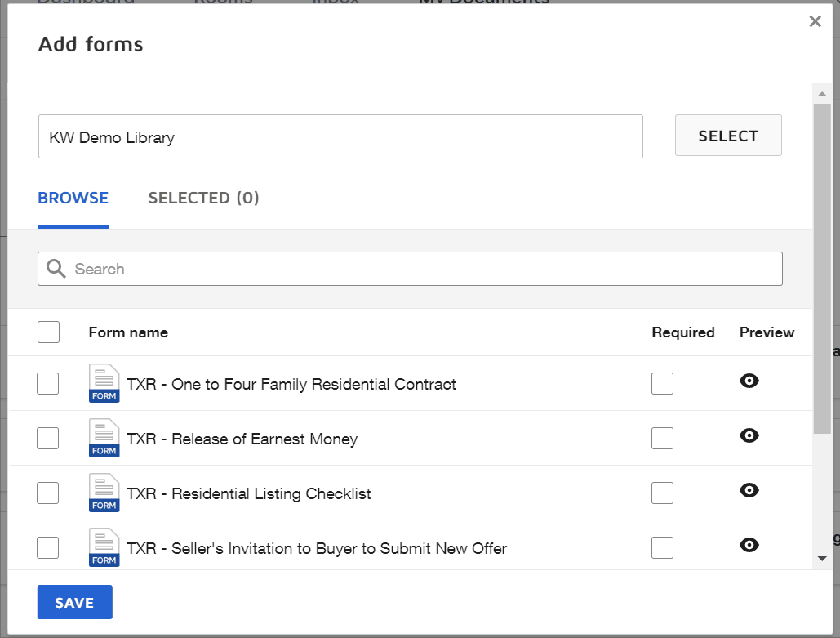This screenshot has width=840, height=638.
Task: Switch to the Browse tab
Action: [73, 198]
